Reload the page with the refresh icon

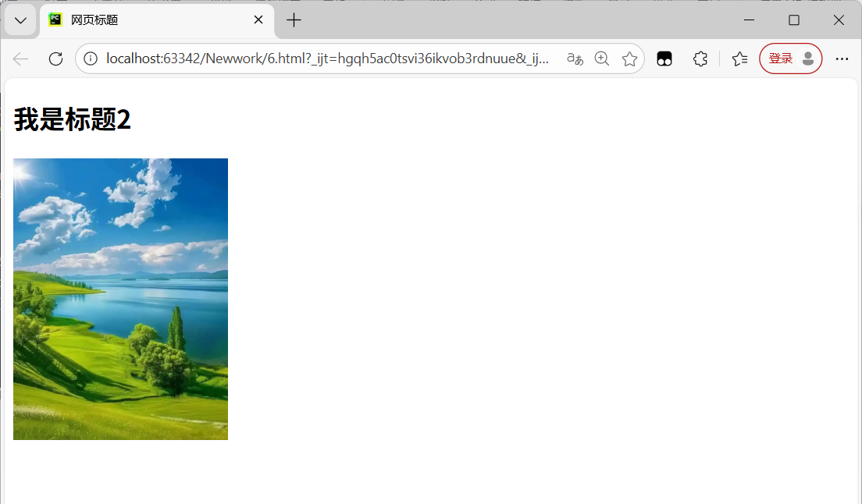click(55, 59)
